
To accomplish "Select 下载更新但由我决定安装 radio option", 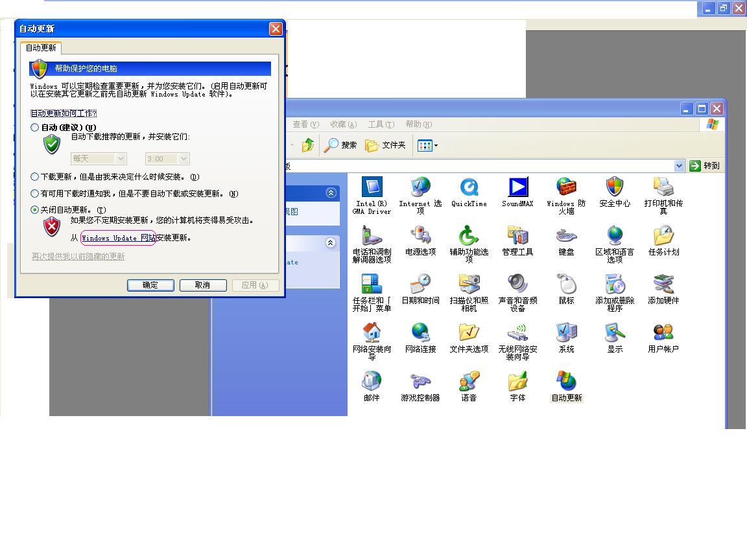I will (x=34, y=177).
